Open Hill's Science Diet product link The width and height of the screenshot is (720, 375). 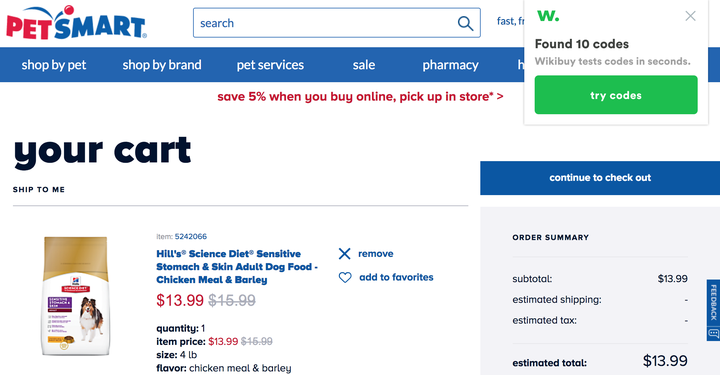click(x=237, y=267)
